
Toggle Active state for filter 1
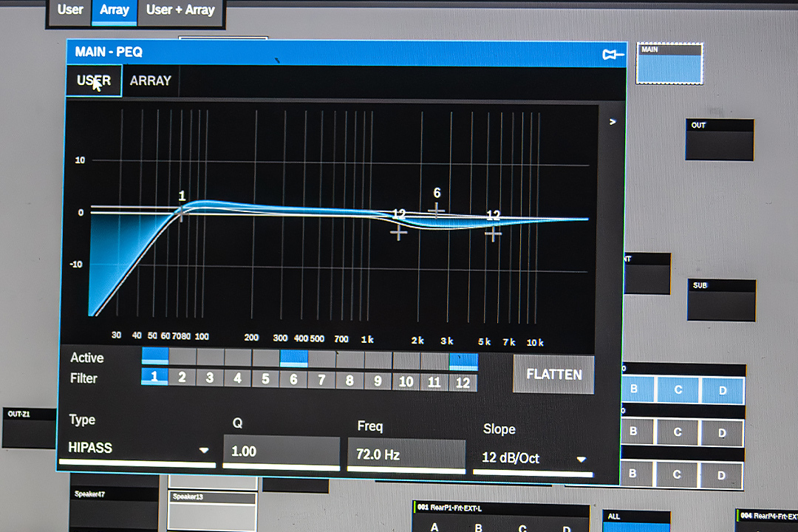(154, 358)
